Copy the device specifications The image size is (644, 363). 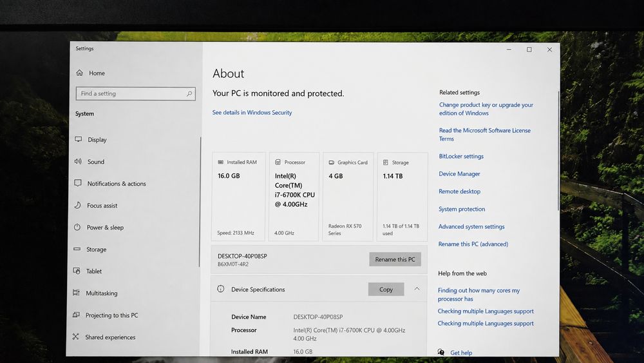tap(386, 289)
